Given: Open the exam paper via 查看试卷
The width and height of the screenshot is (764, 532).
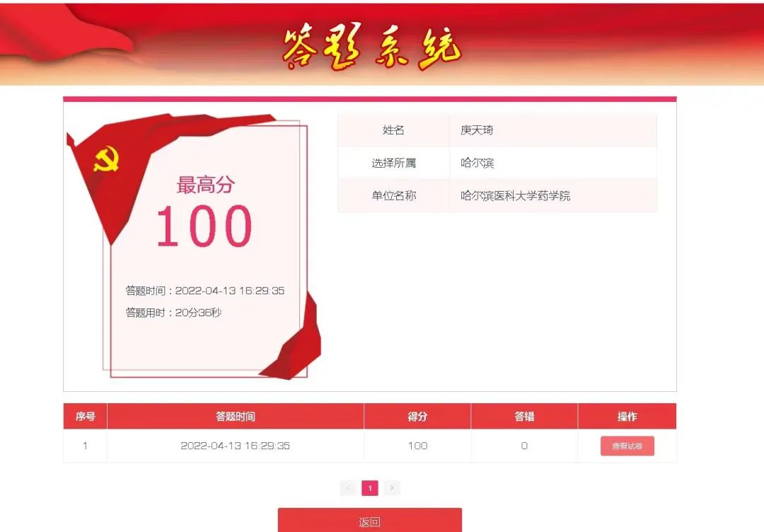Looking at the screenshot, I should point(627,446).
